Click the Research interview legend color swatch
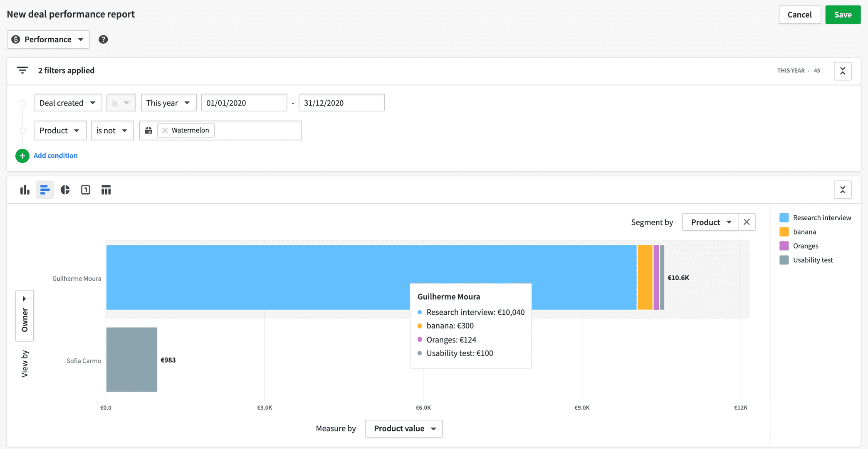The width and height of the screenshot is (868, 449). point(784,218)
